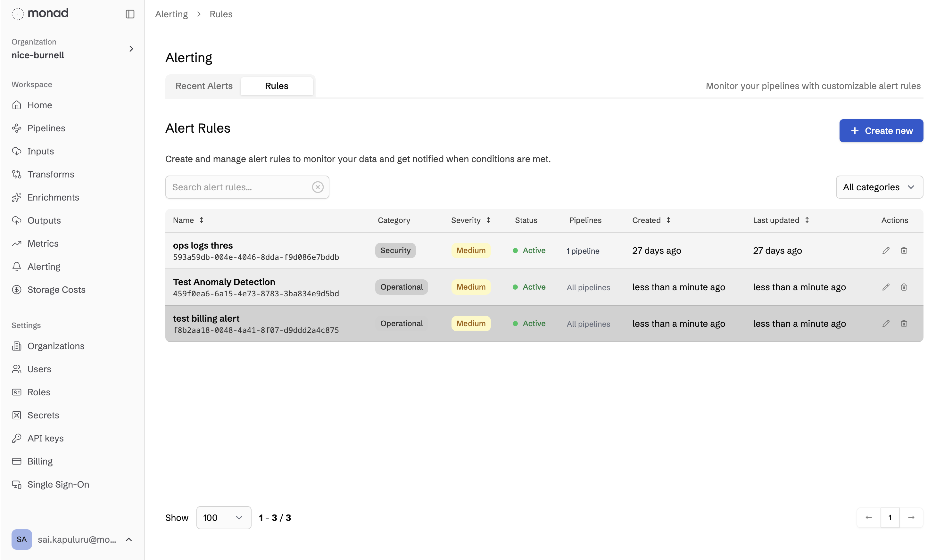This screenshot has width=944, height=560.
Task: Click the Billing card icon
Action: [x=17, y=461]
